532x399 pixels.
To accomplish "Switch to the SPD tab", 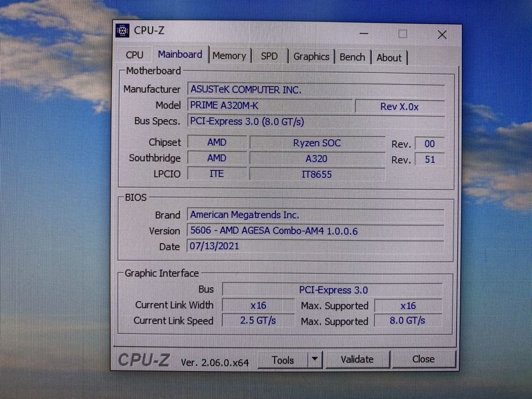I will 269,56.
